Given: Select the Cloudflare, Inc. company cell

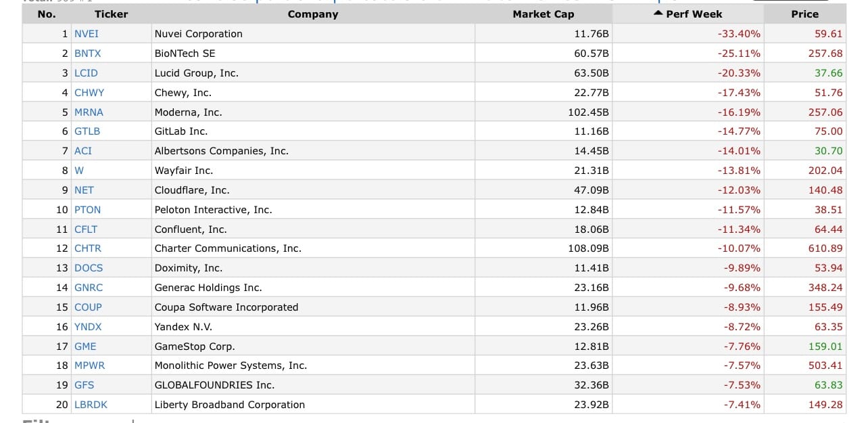Looking at the screenshot, I should [x=313, y=190].
